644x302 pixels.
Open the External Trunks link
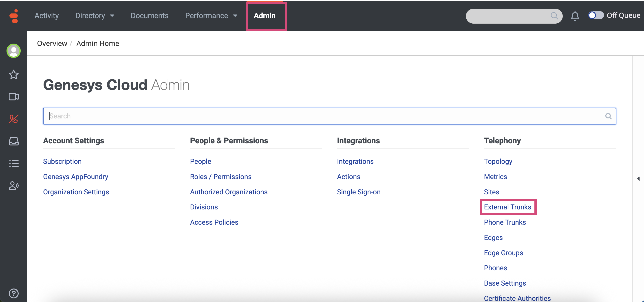(507, 207)
